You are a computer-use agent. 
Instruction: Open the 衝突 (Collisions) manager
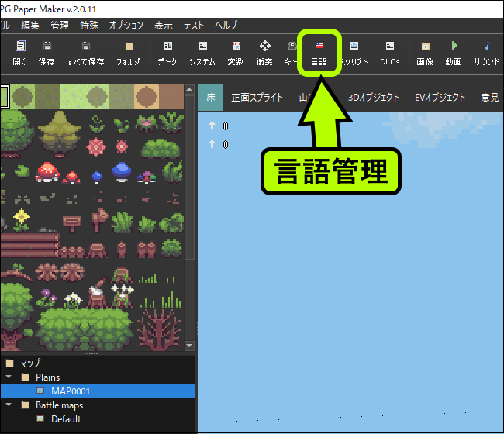point(264,53)
